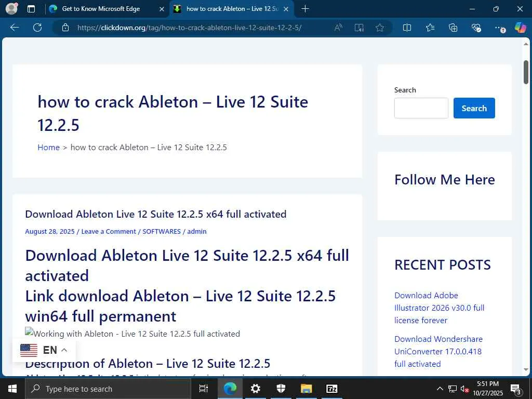Add this page to favorites star icon
The height and width of the screenshot is (399, 532).
[x=380, y=28]
